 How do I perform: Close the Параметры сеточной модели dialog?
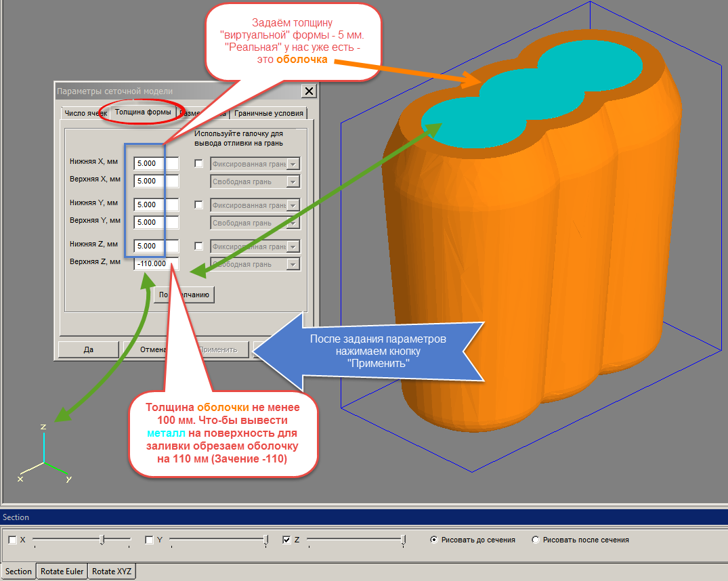coord(309,91)
